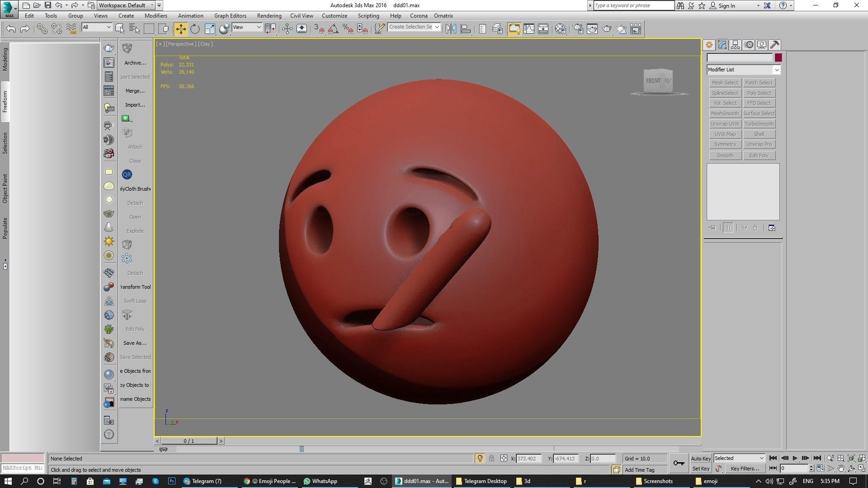Switch to the Create command panel tab
The height and width of the screenshot is (488, 868).
click(709, 45)
